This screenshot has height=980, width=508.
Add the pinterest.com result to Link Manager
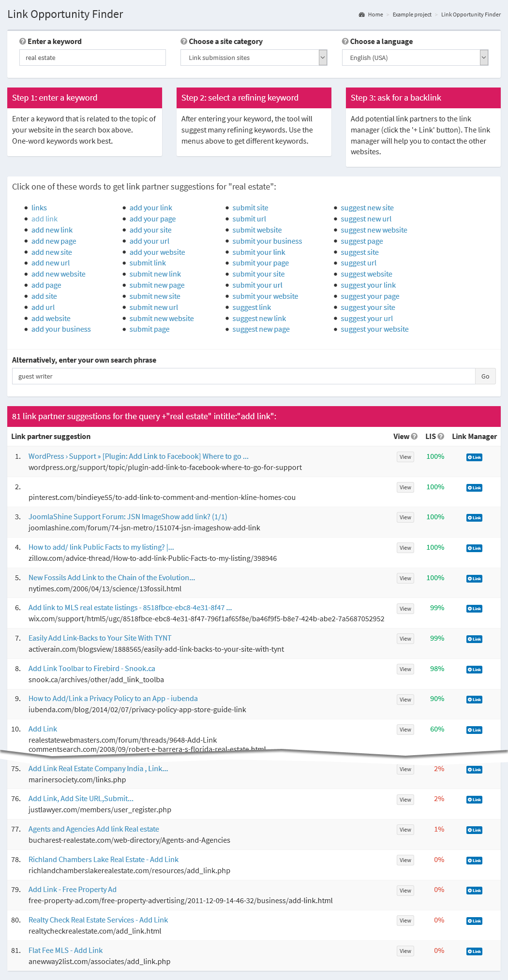coord(474,488)
